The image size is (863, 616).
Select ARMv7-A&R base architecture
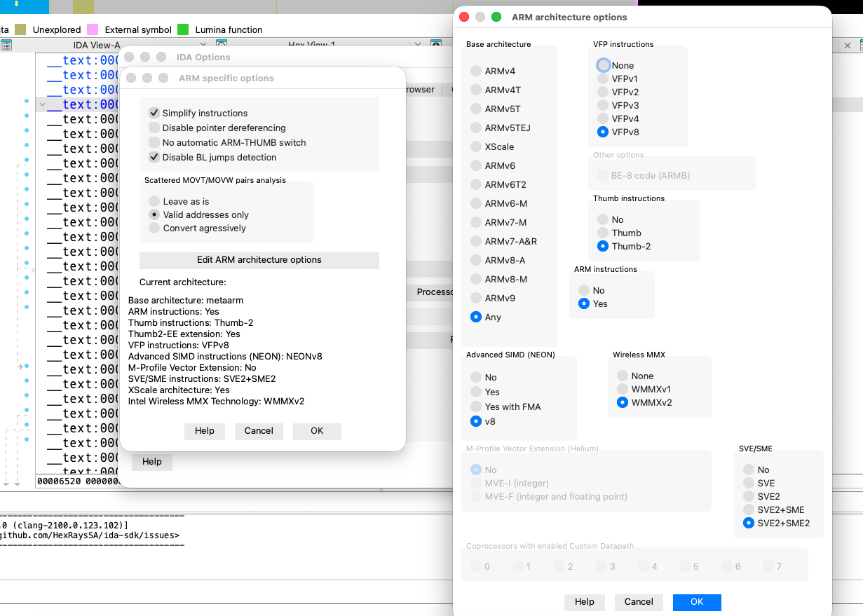point(476,241)
